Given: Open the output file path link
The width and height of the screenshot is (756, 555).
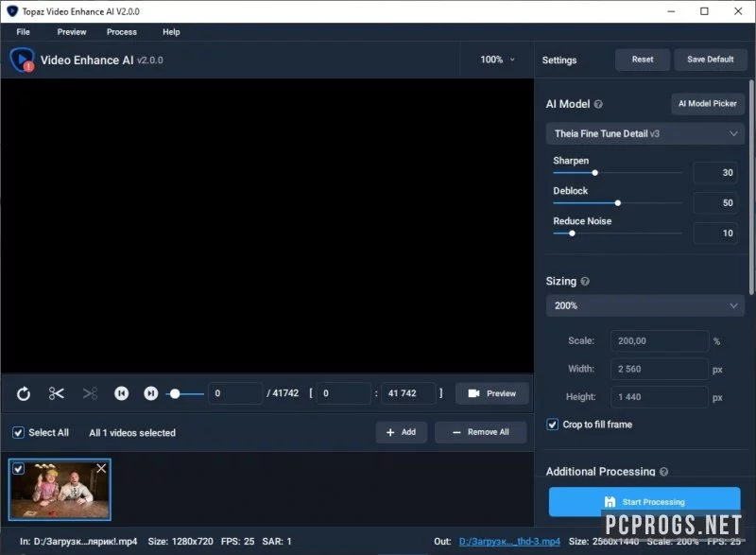Looking at the screenshot, I should pos(509,542).
